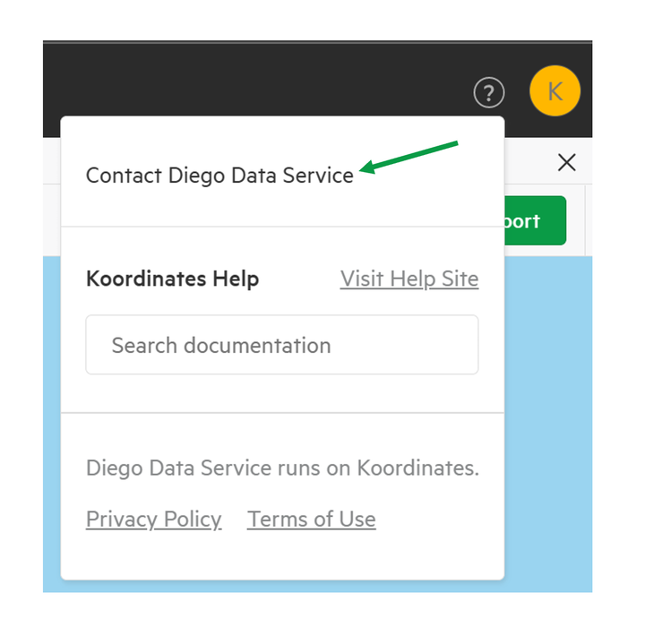Open the Terms of Use link
The width and height of the screenshot is (645, 644).
(312, 519)
